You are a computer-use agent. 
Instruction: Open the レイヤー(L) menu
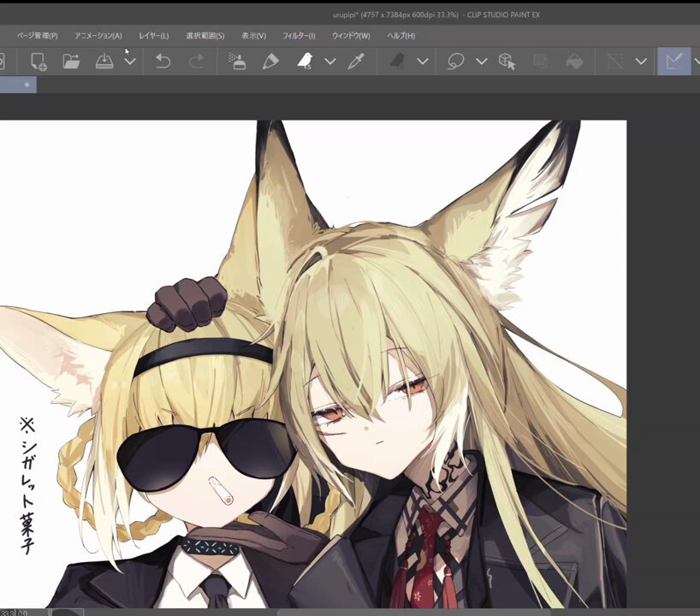pos(153,36)
